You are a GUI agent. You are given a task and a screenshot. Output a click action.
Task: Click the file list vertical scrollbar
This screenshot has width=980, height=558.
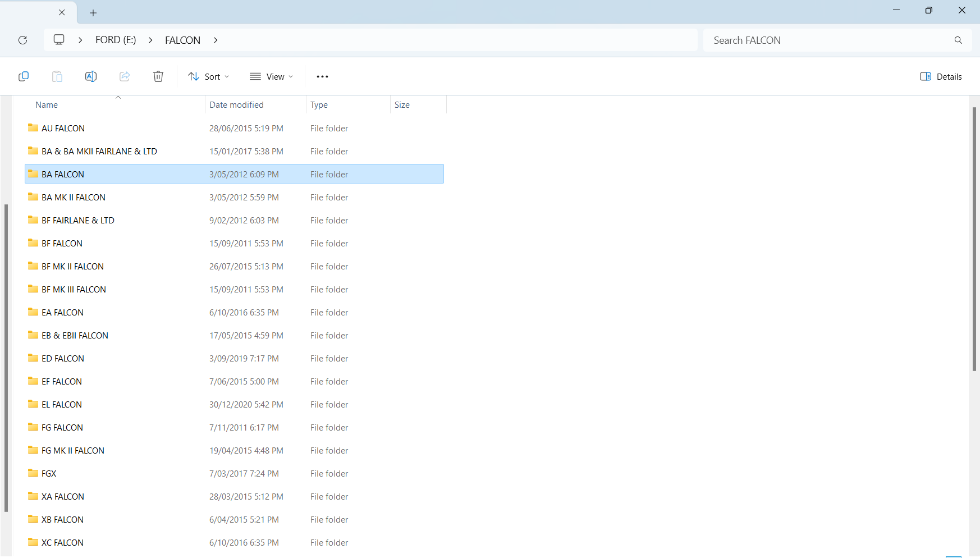tap(974, 239)
